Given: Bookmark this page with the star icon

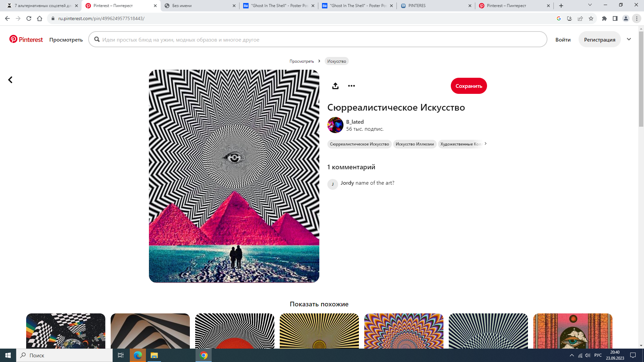Looking at the screenshot, I should pyautogui.click(x=591, y=18).
